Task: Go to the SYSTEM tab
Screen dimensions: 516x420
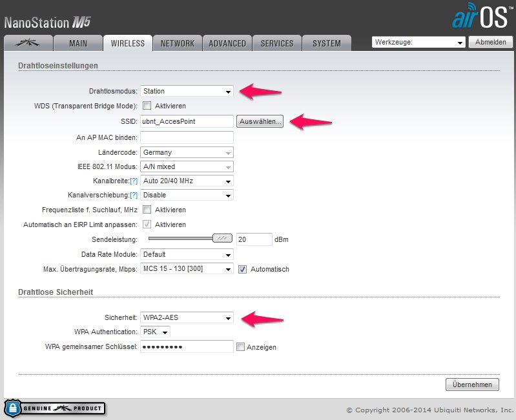Action: coord(326,43)
